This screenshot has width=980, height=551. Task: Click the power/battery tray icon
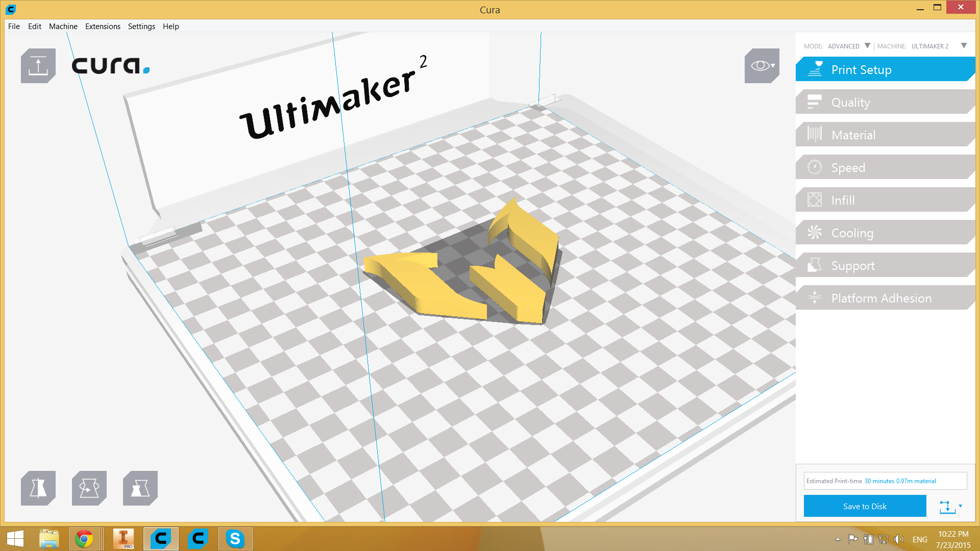tap(868, 539)
